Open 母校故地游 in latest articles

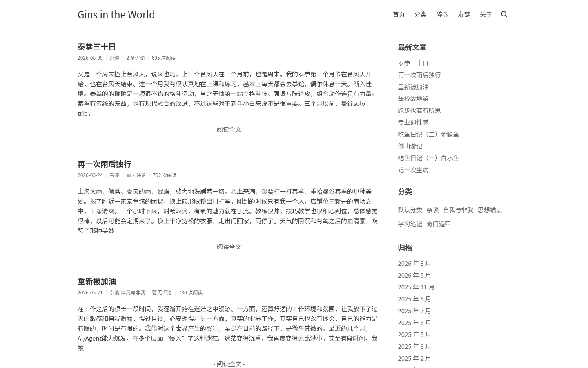pos(413,99)
